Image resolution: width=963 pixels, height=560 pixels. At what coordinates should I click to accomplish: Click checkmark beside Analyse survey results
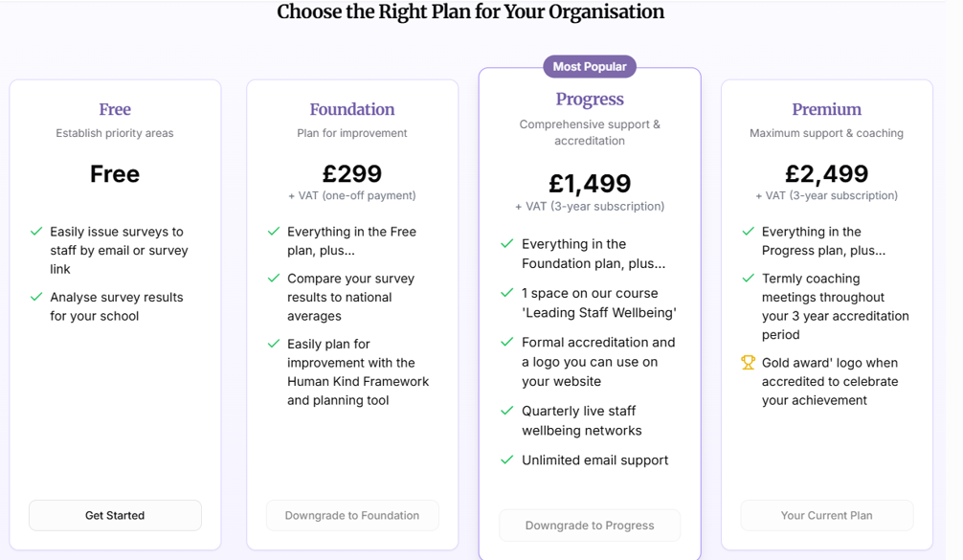tap(36, 297)
